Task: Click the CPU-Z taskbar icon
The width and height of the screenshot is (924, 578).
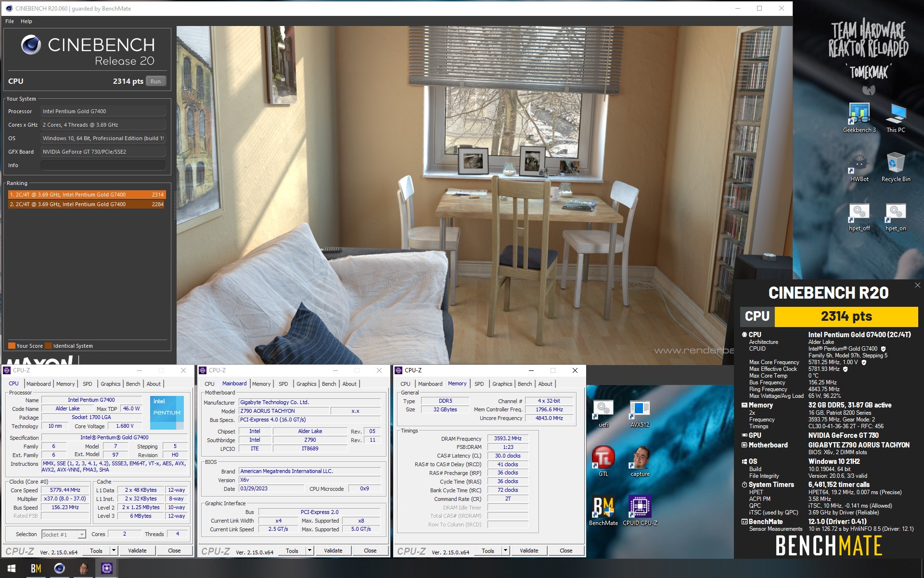Action: [107, 568]
